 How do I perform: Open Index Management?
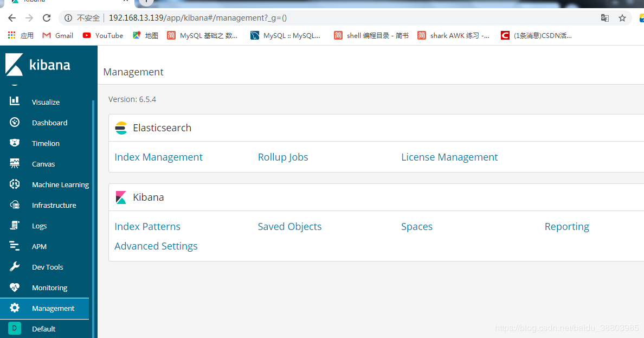tap(158, 157)
